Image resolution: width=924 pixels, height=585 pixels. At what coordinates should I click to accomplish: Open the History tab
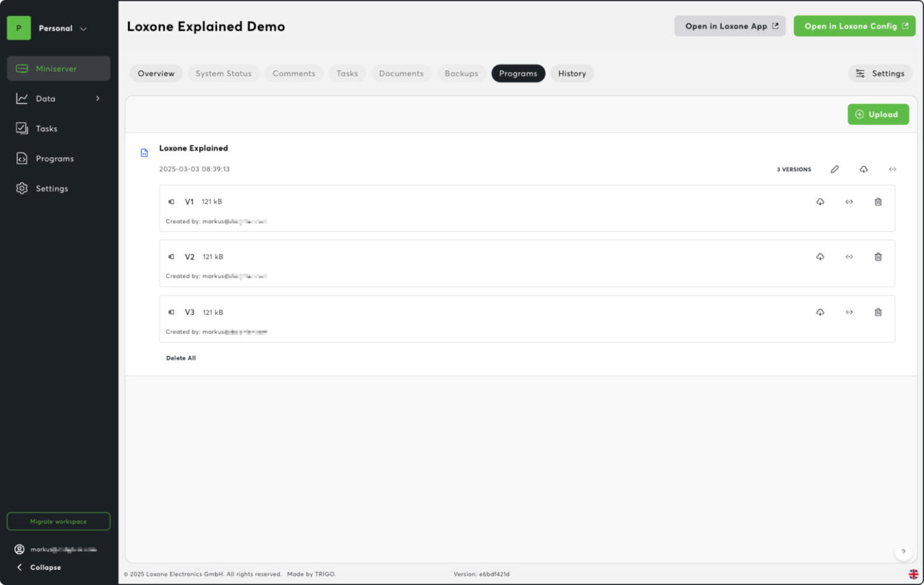[x=572, y=73]
